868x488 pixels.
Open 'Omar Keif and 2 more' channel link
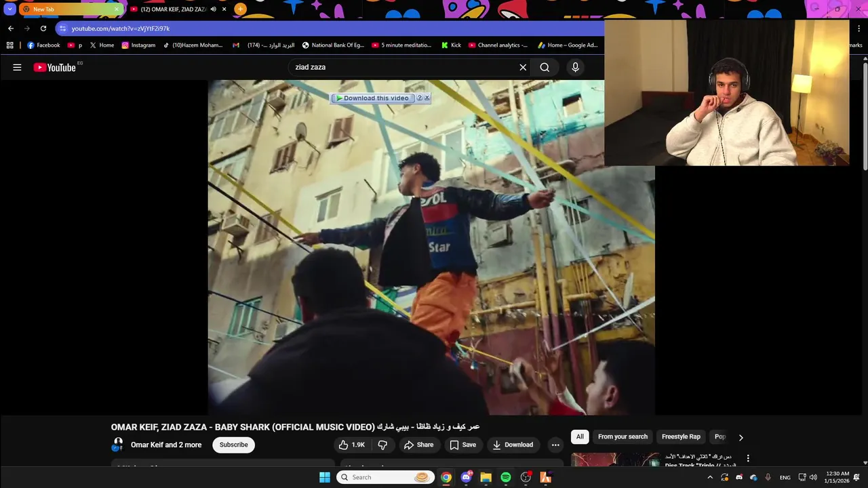(x=166, y=445)
